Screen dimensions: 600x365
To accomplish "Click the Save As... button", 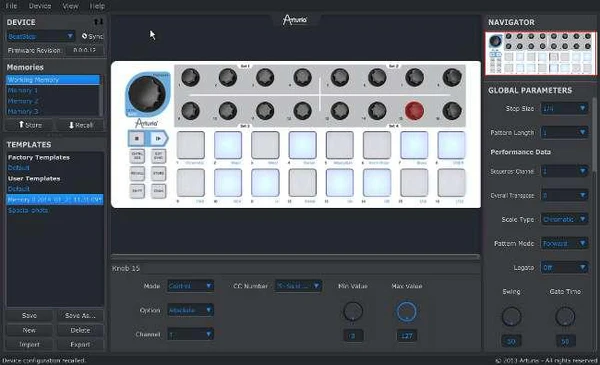I will tap(80, 316).
